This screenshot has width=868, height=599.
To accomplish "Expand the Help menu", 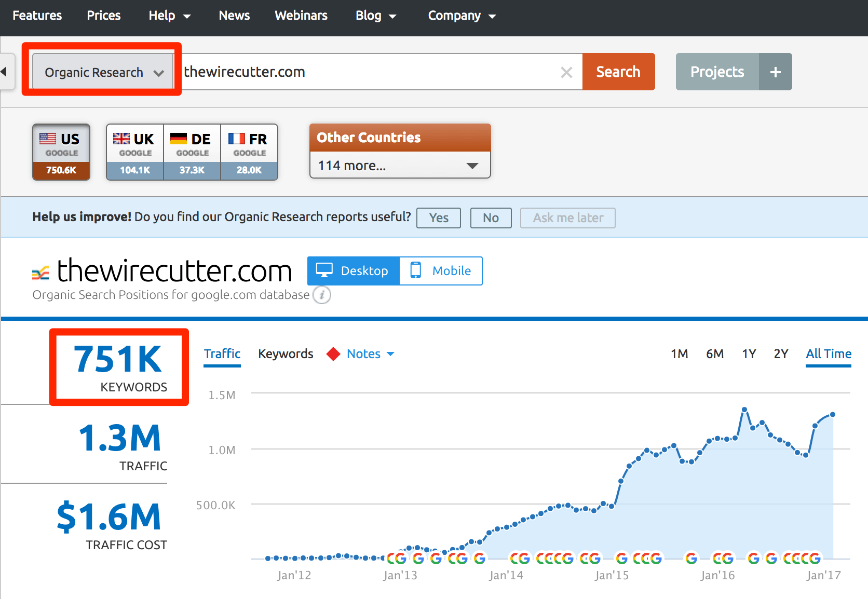I will 170,16.
